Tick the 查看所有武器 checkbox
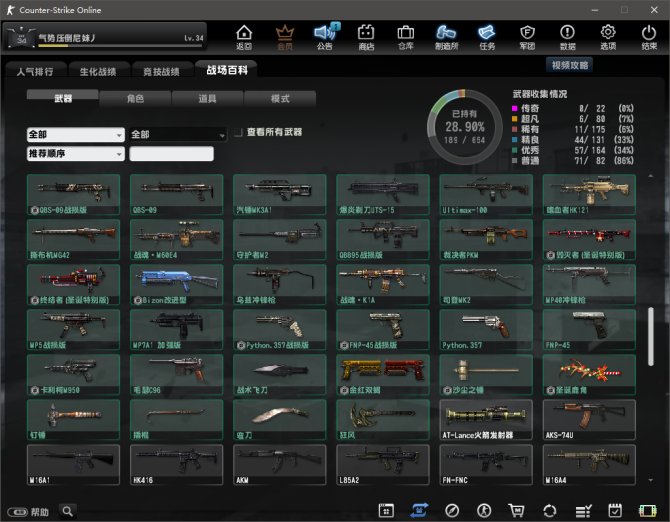 coord(238,132)
